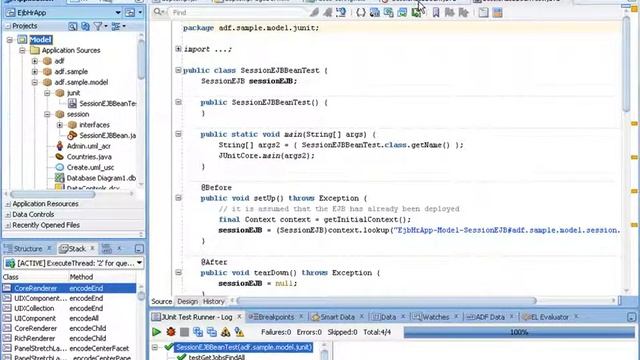The height and width of the screenshot is (360, 640).
Task: Close the JUnit Test Runner Log tab
Action: coord(239,317)
